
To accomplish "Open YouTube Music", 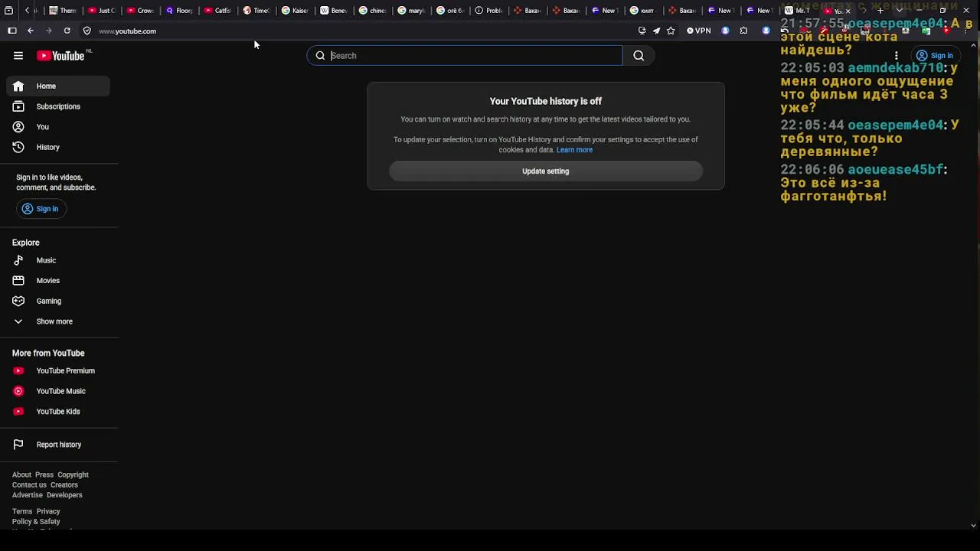I will [x=58, y=392].
